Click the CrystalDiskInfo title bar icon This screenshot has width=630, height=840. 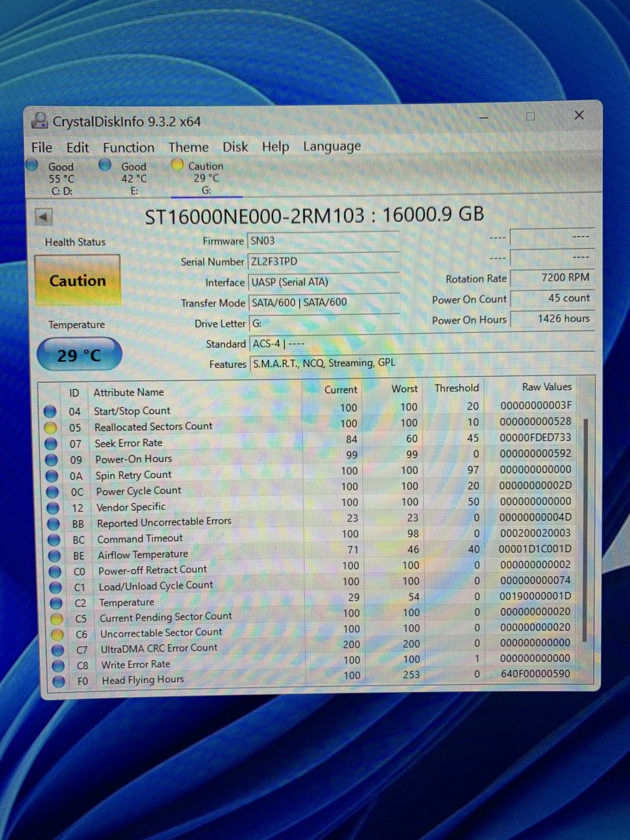(40, 121)
